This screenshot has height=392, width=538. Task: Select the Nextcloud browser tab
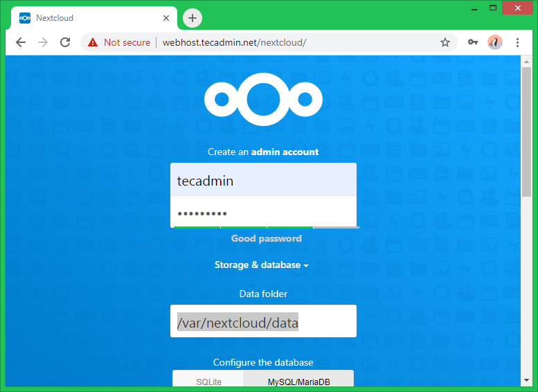pyautogui.click(x=94, y=18)
